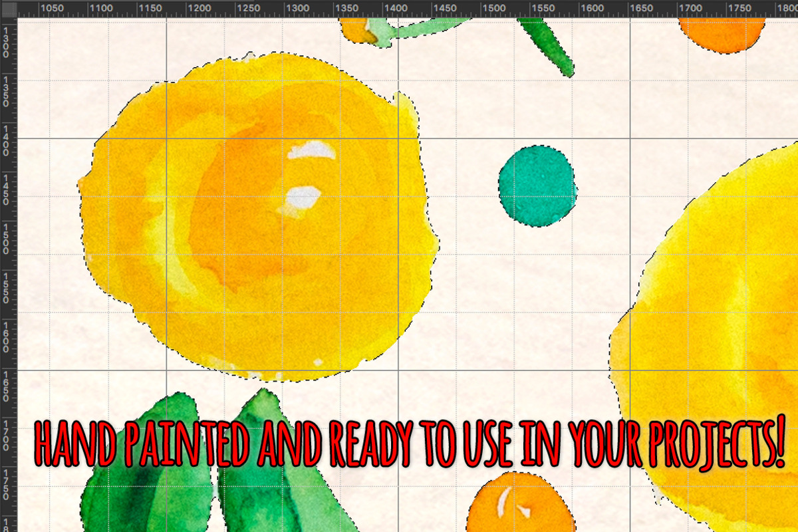This screenshot has width=798, height=532.
Task: Click the 1050 mark on the horizontal ruler
Action: click(x=51, y=9)
